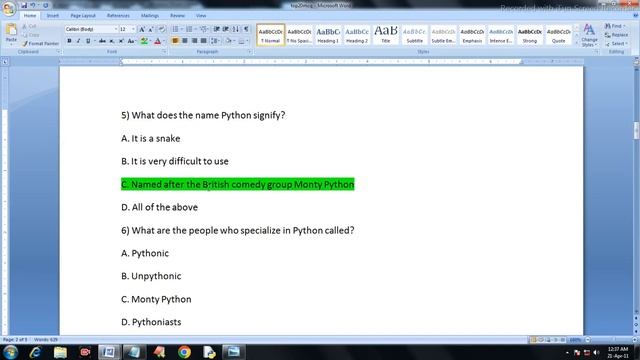Center the text
This screenshot has height=360, width=640.
(x=185, y=41)
